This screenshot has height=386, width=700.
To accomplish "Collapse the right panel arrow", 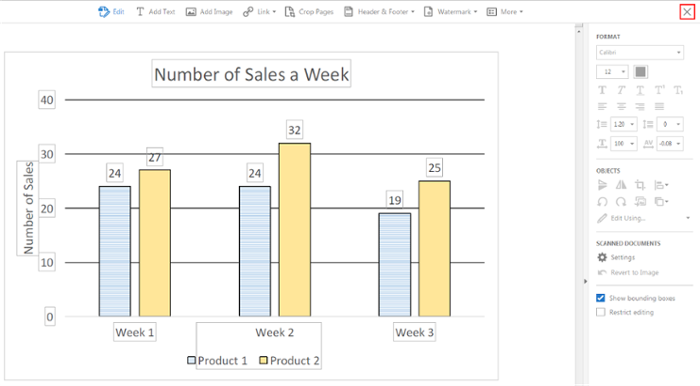I will [585, 282].
